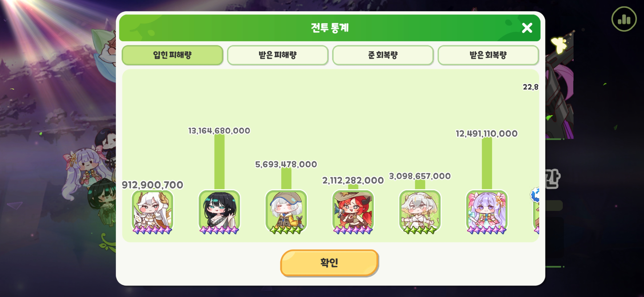
Task: Tap the partially visible seventh character portrait
Action: pos(536,212)
